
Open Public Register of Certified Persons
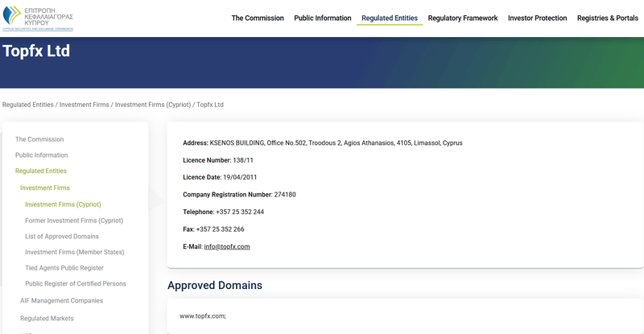(x=76, y=283)
